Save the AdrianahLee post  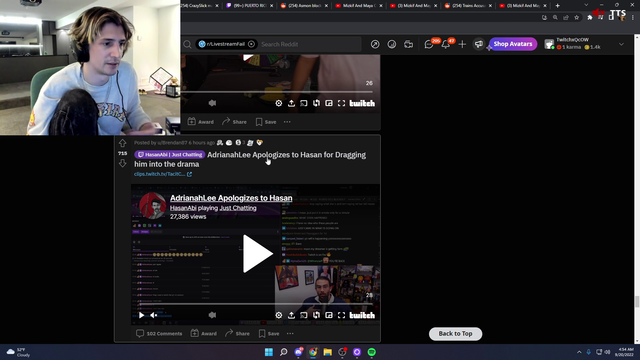[269, 333]
